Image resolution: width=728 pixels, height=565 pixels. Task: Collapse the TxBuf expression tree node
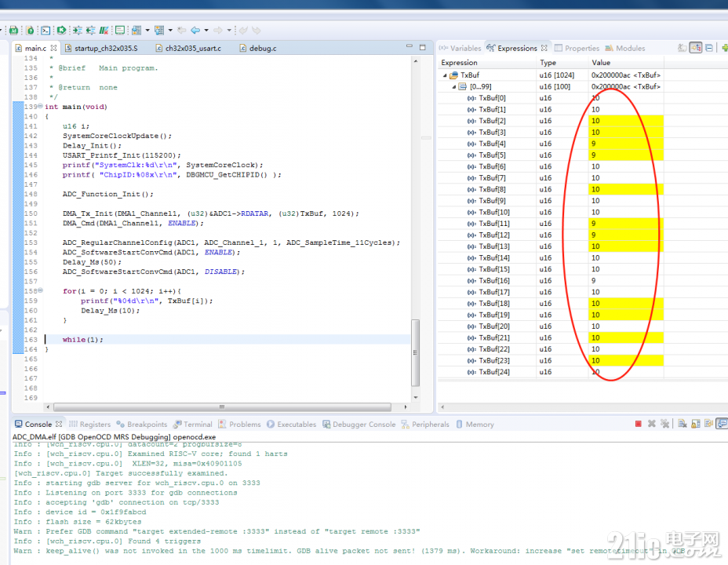click(x=445, y=75)
